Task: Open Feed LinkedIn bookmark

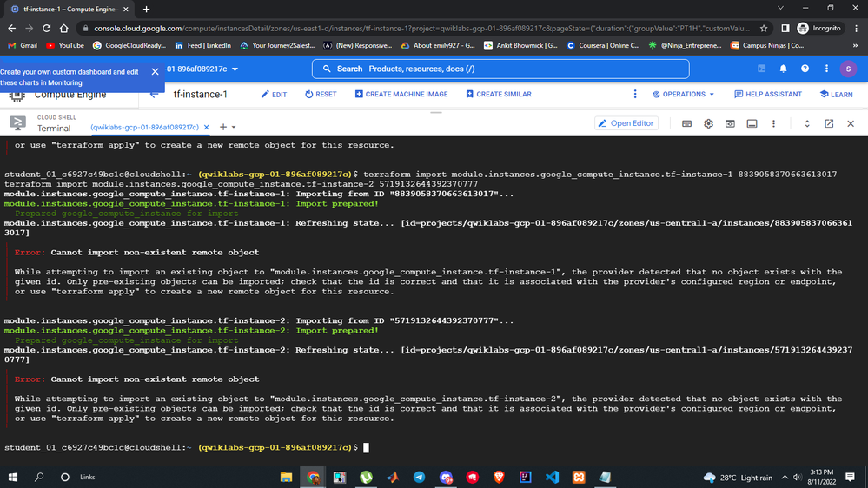Action: click(202, 45)
